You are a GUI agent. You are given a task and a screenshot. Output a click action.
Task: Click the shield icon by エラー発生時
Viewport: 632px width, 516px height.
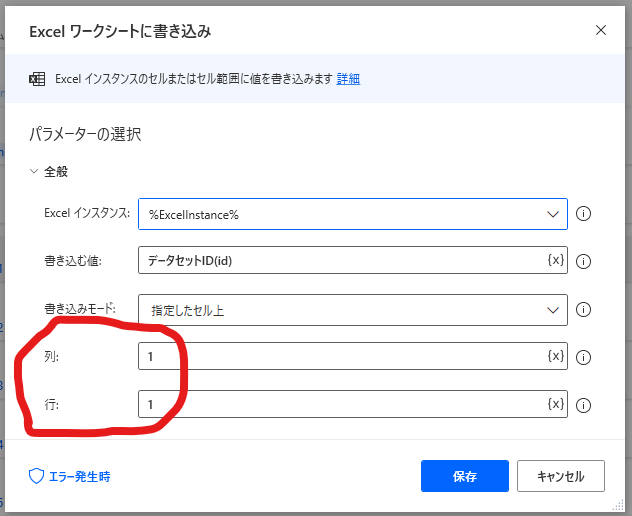point(36,476)
